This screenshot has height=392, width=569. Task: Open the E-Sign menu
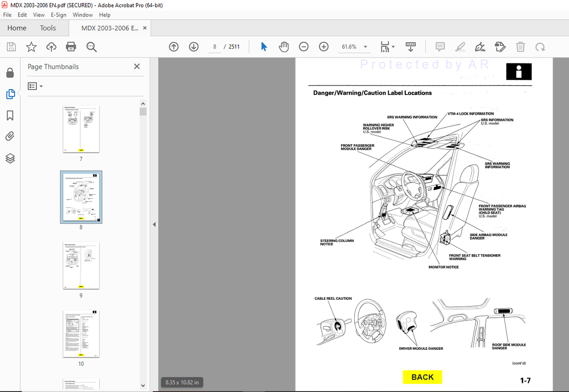[59, 15]
